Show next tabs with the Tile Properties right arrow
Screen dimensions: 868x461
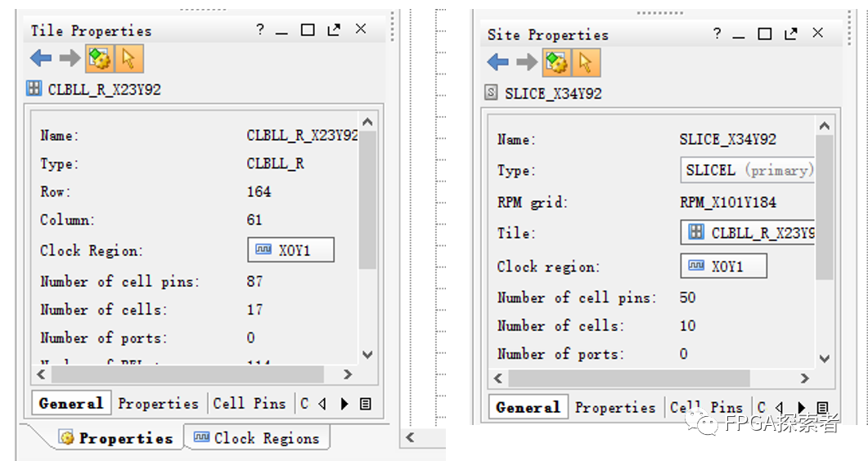344,404
